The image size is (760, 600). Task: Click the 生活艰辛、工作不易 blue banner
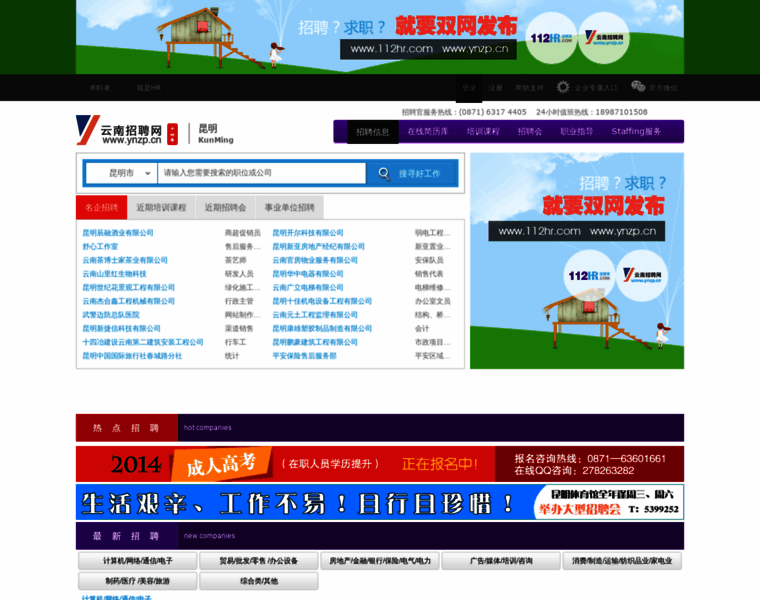point(380,502)
